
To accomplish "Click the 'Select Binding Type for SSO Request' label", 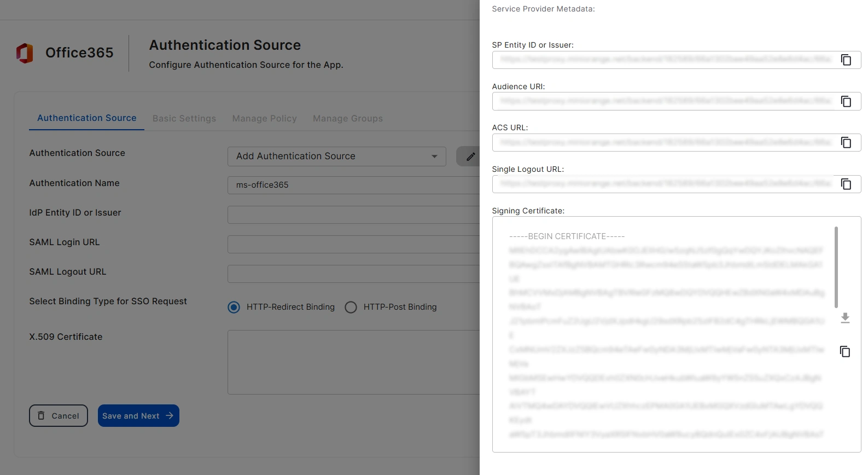I will pos(108,302).
